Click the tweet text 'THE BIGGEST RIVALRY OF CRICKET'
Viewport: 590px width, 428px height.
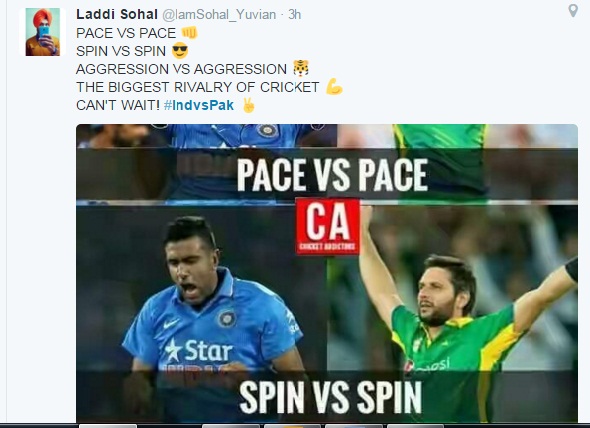click(x=198, y=87)
